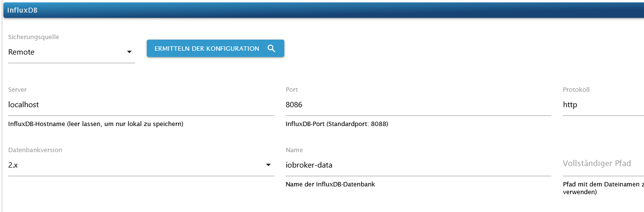Click the InfluxDB-Port Standardport hint text

click(x=336, y=124)
